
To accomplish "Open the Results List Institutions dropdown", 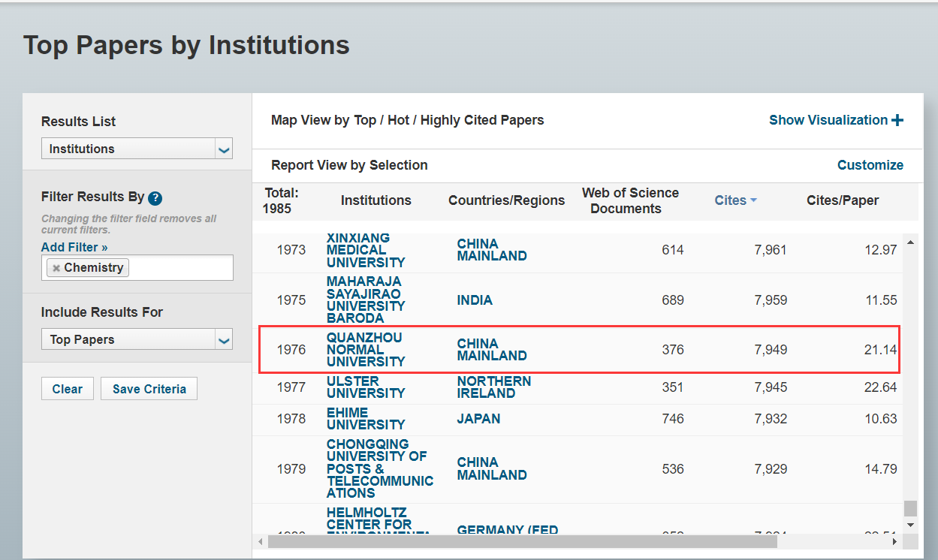I will (x=223, y=149).
